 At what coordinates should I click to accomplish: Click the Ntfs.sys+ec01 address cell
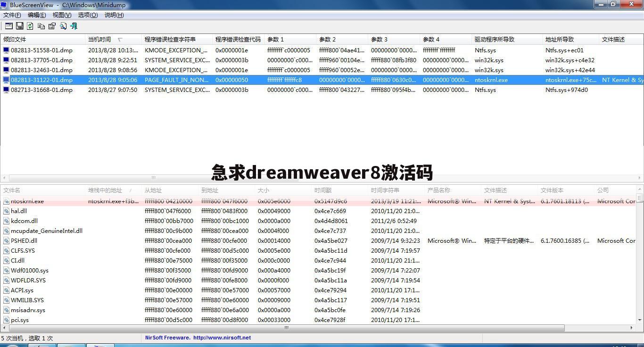pos(564,50)
